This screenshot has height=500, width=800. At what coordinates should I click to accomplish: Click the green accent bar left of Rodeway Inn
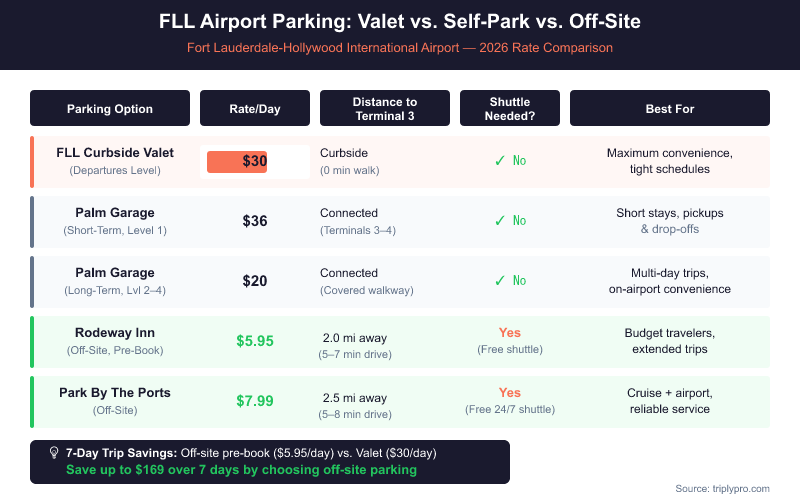click(32, 341)
